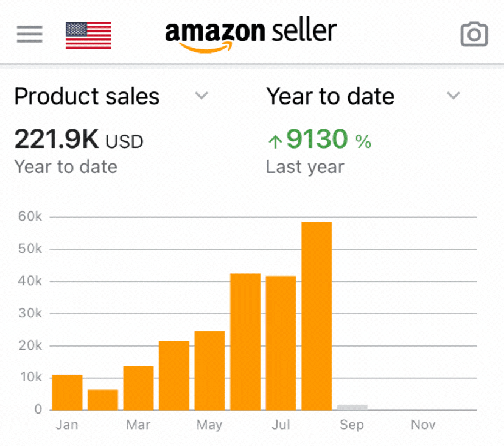Select the February sales bar
The width and height of the screenshot is (504, 446).
103,400
